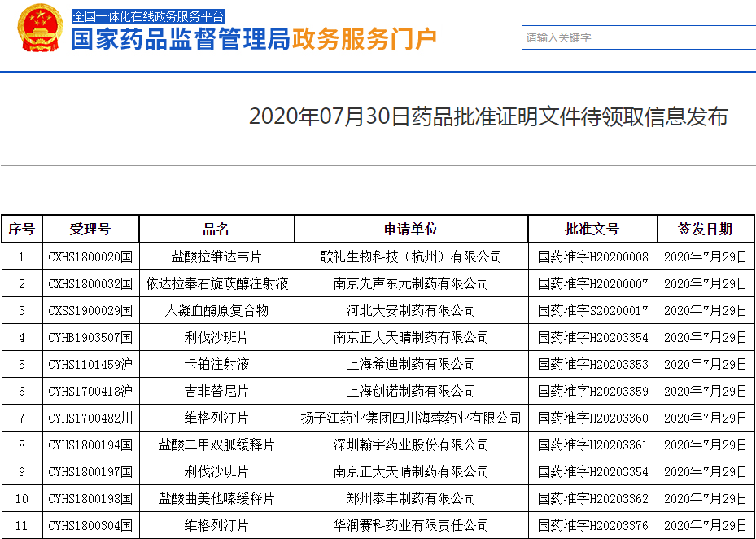Select acceptance number CYHS1101459沪
The height and width of the screenshot is (539, 756).
pyautogui.click(x=90, y=364)
